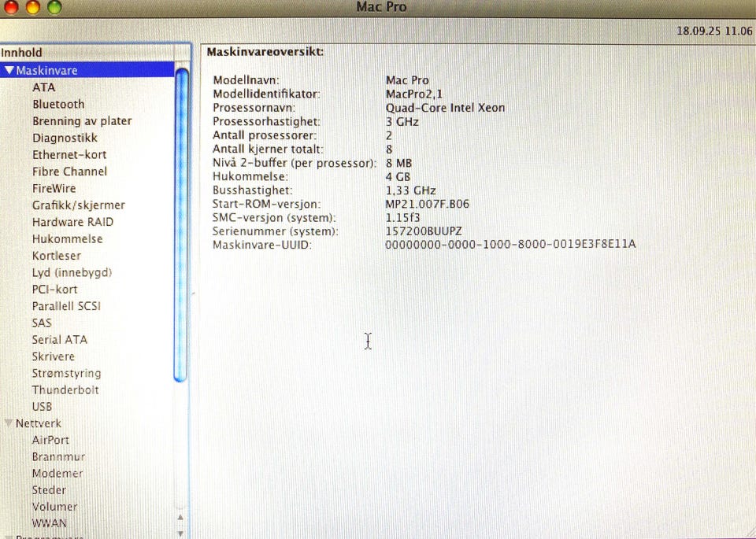Viewport: 756px width, 539px height.
Task: Select Skrivere entry
Action: click(x=53, y=356)
